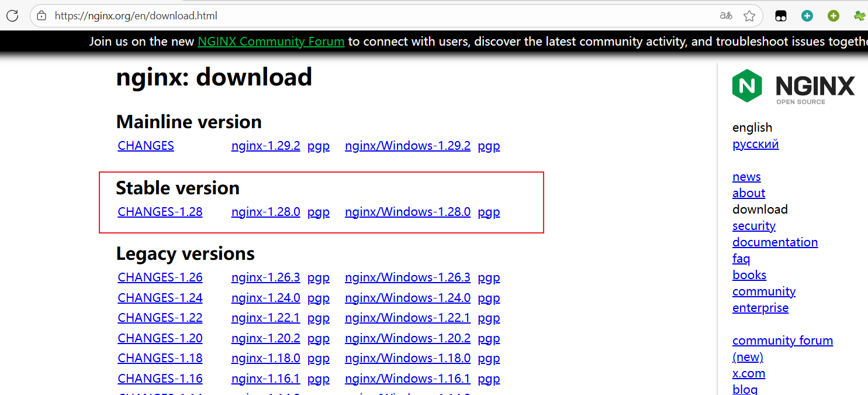Open pgp signature for nginx/Windows-1.16.1
Screen dimensions: 868x395
[x=489, y=379]
